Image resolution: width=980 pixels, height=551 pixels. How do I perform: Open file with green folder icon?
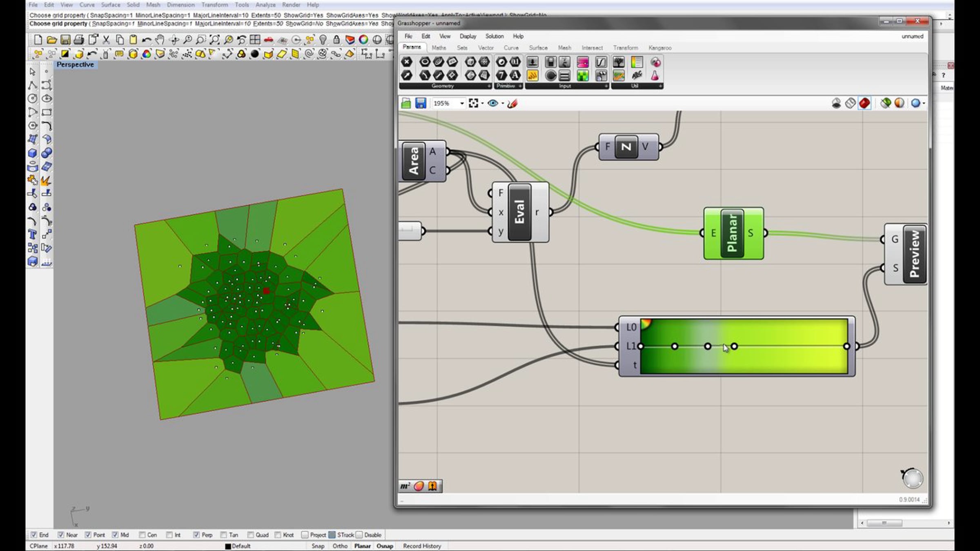[406, 104]
